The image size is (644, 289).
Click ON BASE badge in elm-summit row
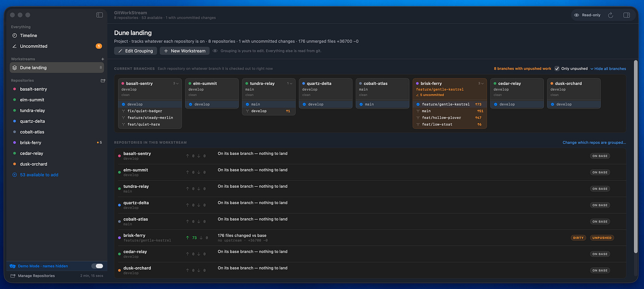600,172
